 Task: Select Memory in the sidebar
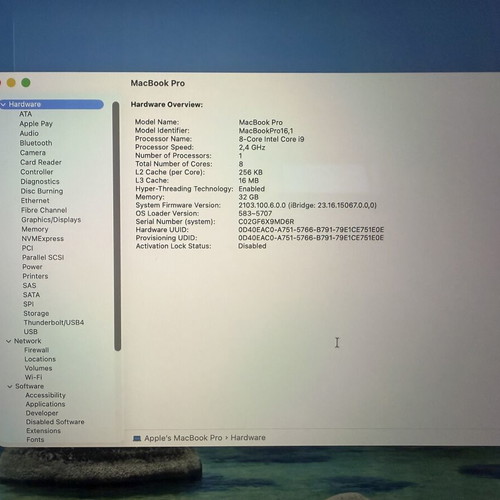35,229
